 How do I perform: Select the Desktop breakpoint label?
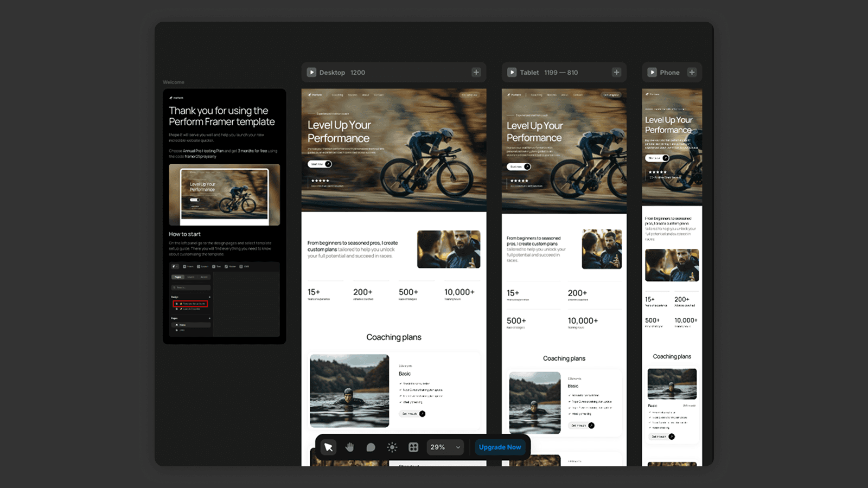(x=332, y=73)
